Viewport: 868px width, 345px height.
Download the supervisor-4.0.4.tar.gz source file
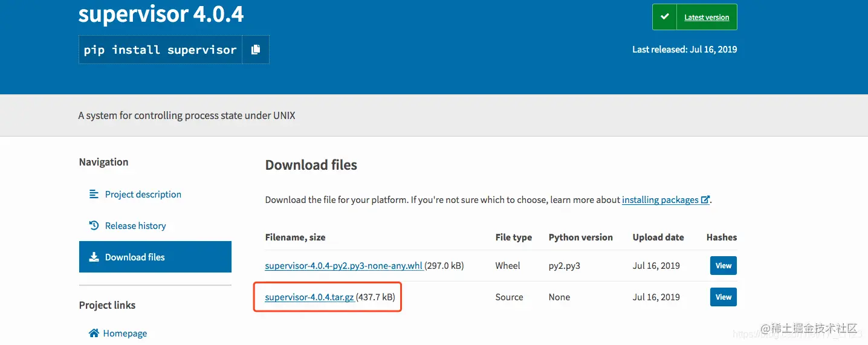(x=309, y=297)
